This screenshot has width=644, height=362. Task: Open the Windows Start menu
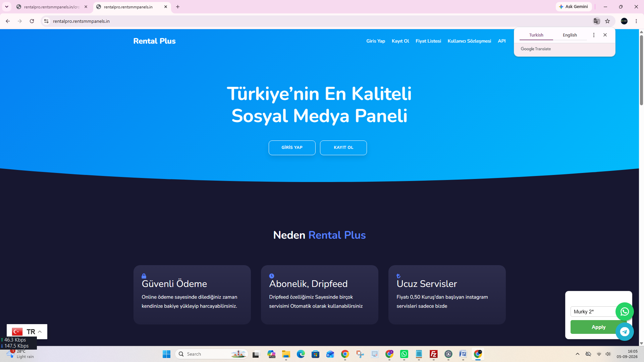166,354
